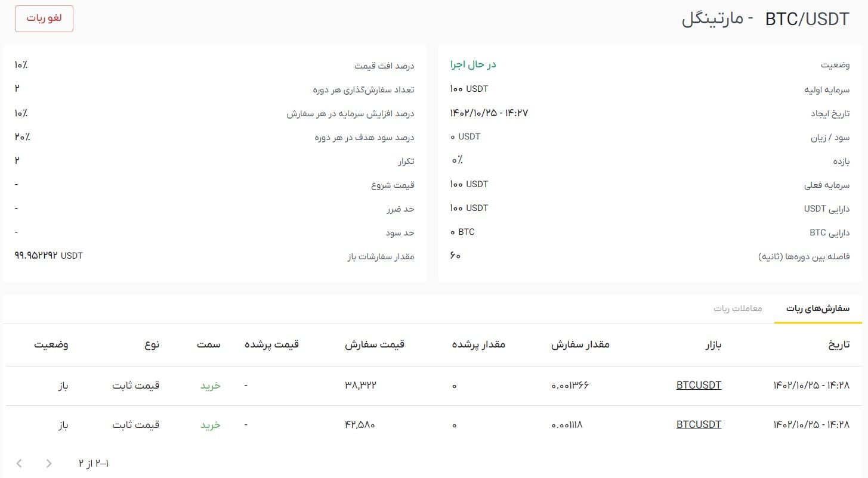Click the در حال اجرا status text
Screen dimensions: 868x478
tap(473, 64)
